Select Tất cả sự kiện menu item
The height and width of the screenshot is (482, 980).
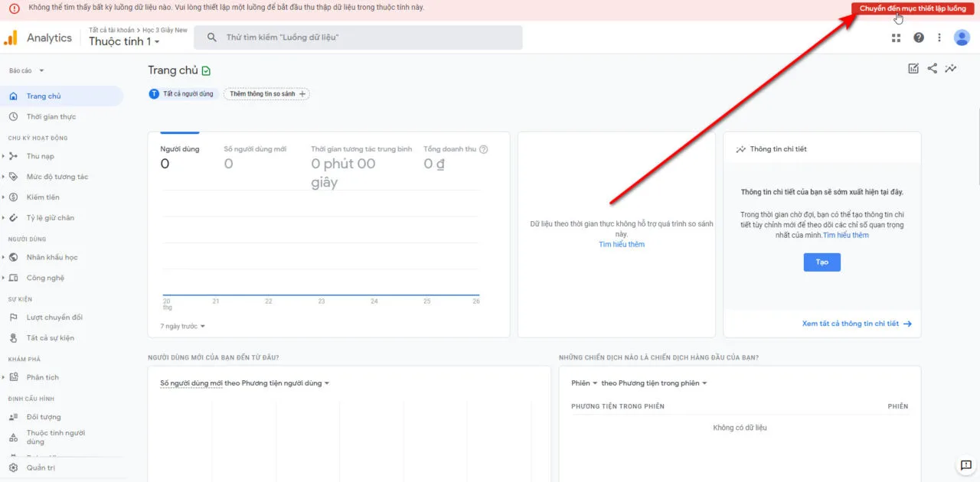50,338
